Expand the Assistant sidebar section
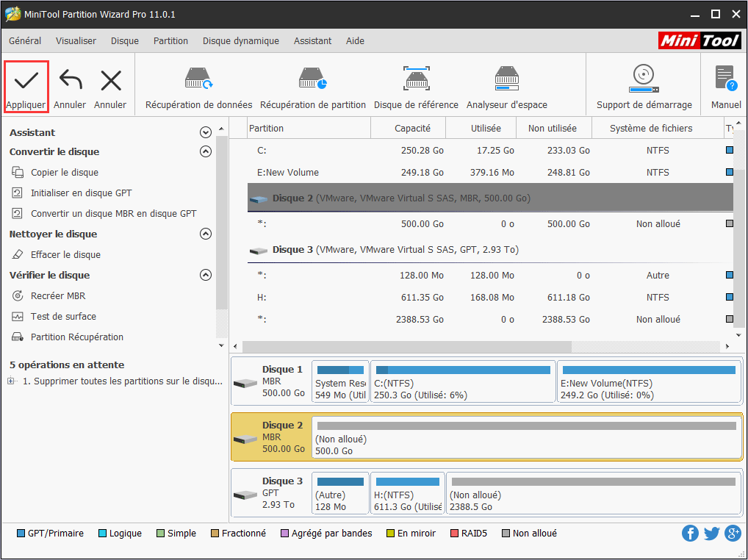 206,132
